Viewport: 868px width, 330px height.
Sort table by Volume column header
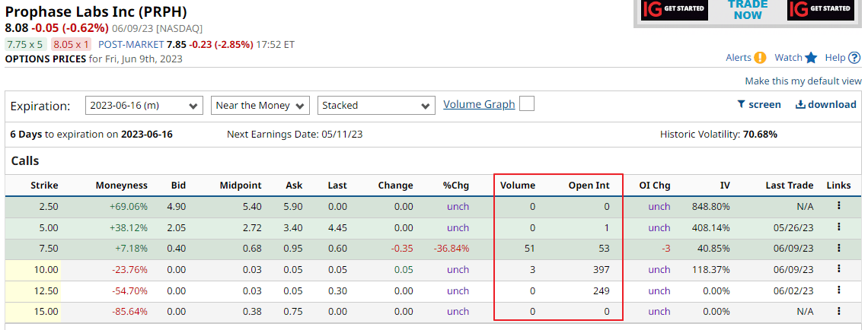click(x=518, y=186)
